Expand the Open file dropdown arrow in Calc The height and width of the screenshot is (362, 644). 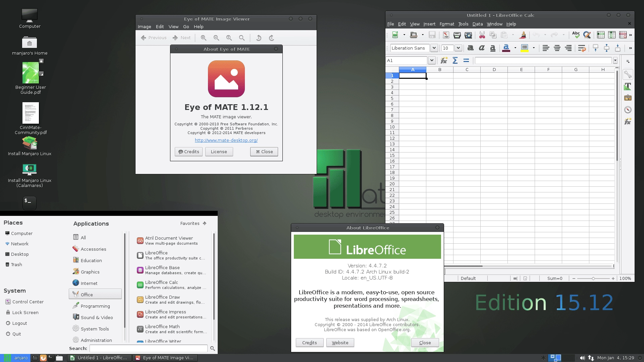[x=423, y=35]
